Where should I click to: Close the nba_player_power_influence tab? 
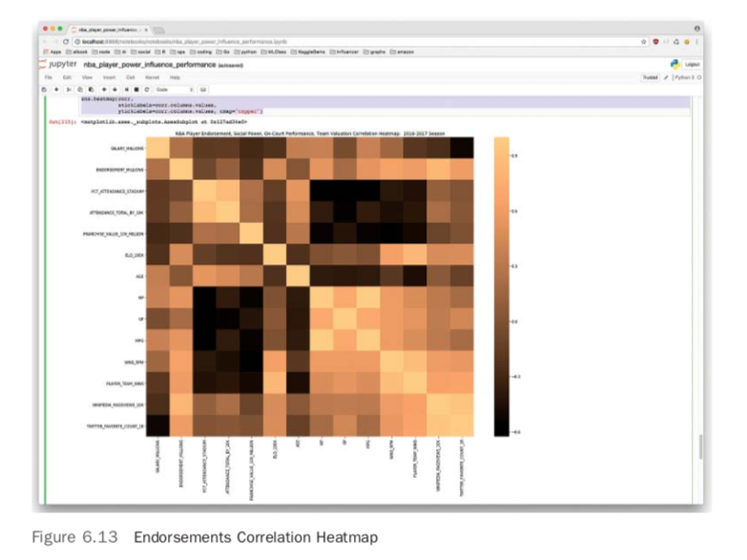146,30
